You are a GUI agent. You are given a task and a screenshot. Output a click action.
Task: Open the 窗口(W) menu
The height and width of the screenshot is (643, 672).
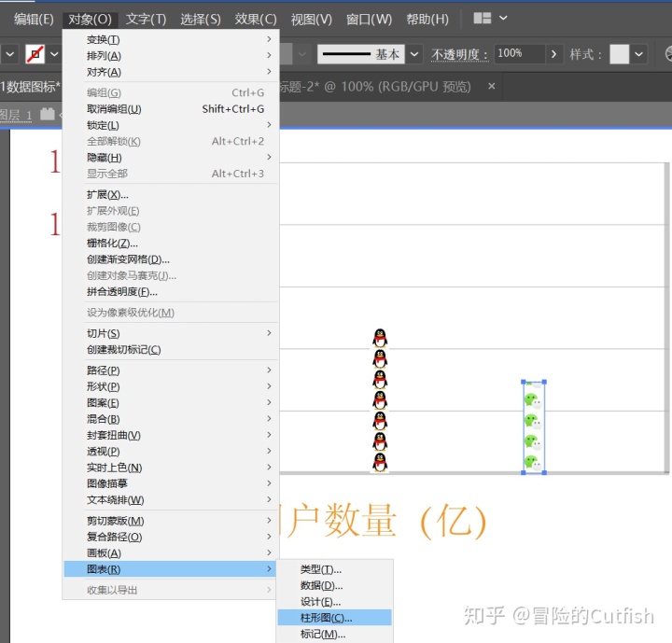(x=369, y=19)
